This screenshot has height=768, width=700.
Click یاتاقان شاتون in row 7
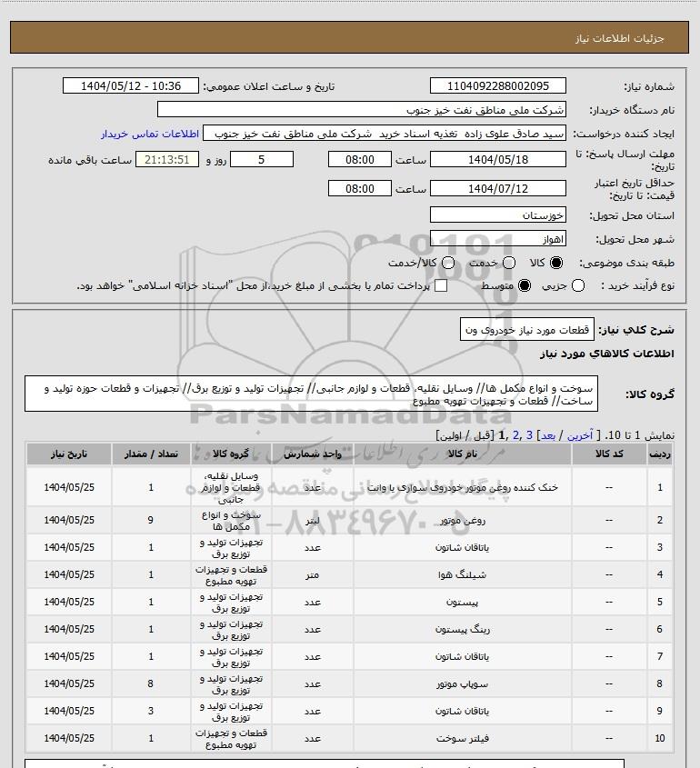pyautogui.click(x=463, y=656)
